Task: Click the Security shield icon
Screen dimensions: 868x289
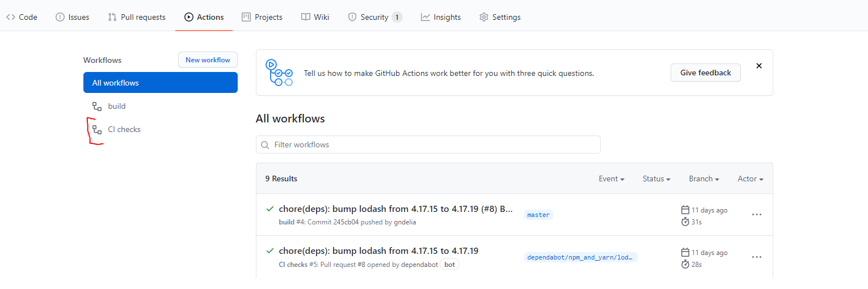Action: (352, 17)
